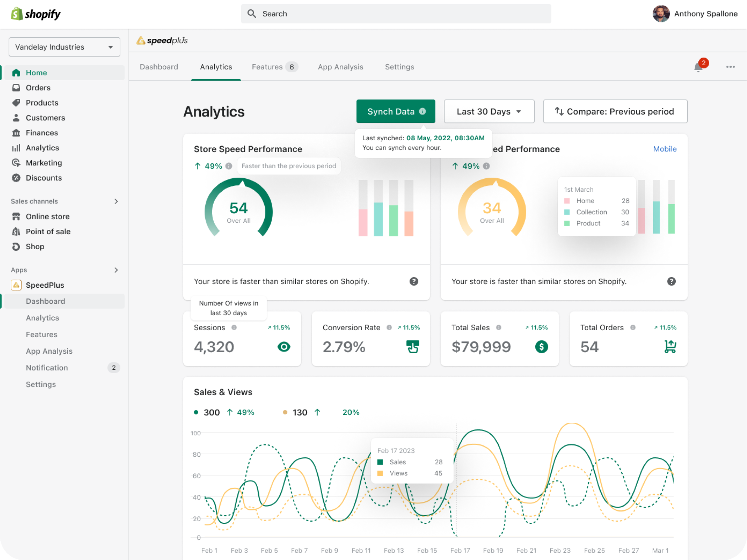Click the Total Sales dollar icon
Screen dimensions: 747x560
pyautogui.click(x=541, y=347)
